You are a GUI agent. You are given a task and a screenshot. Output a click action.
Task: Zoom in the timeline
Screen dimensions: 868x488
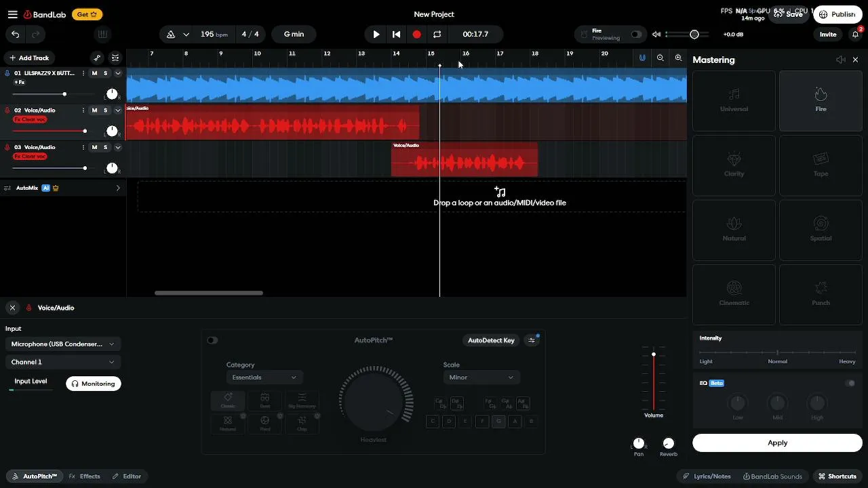point(678,58)
